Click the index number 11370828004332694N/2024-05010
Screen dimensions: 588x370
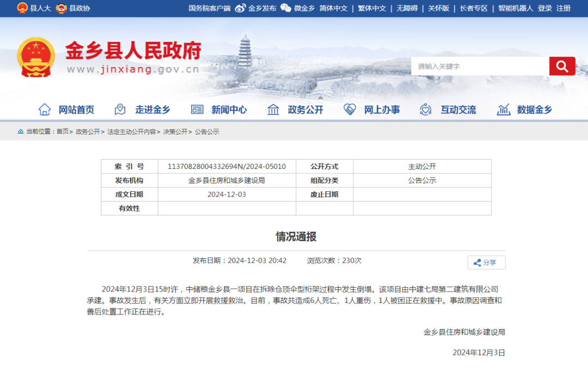pyautogui.click(x=227, y=167)
